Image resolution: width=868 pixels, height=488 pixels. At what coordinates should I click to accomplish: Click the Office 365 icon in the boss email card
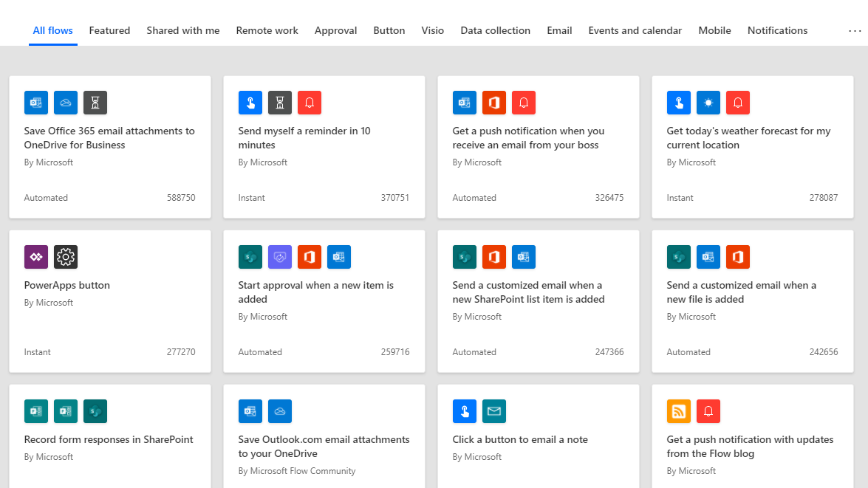click(494, 103)
